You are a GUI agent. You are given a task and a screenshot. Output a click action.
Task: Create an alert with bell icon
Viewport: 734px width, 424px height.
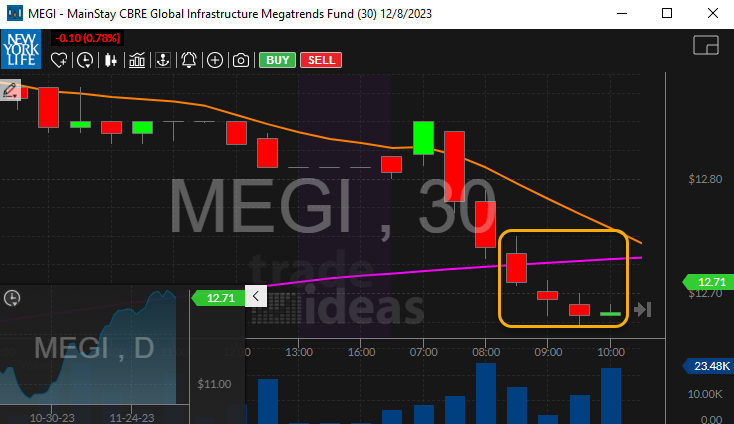click(x=189, y=60)
